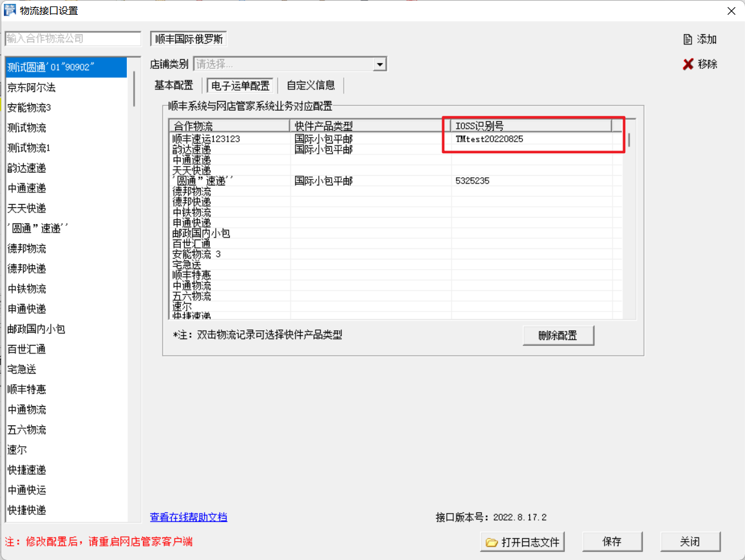Click the 关闭 button
The image size is (745, 560).
690,541
